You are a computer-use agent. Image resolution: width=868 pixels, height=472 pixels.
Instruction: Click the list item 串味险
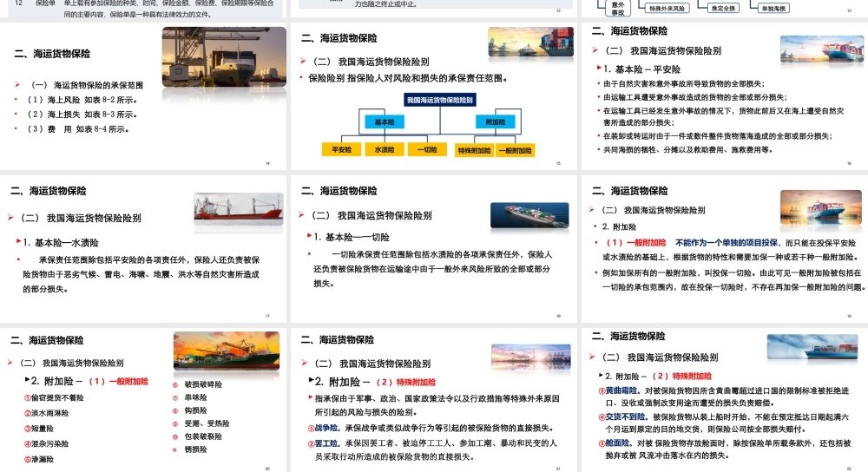[195, 397]
